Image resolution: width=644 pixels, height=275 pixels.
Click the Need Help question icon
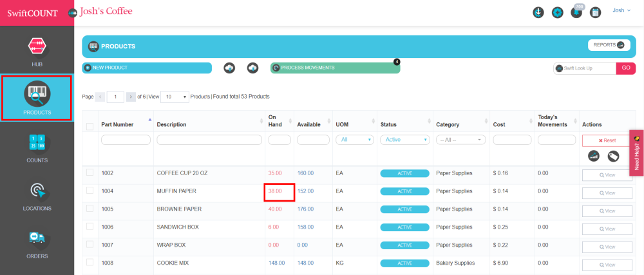pyautogui.click(x=637, y=138)
